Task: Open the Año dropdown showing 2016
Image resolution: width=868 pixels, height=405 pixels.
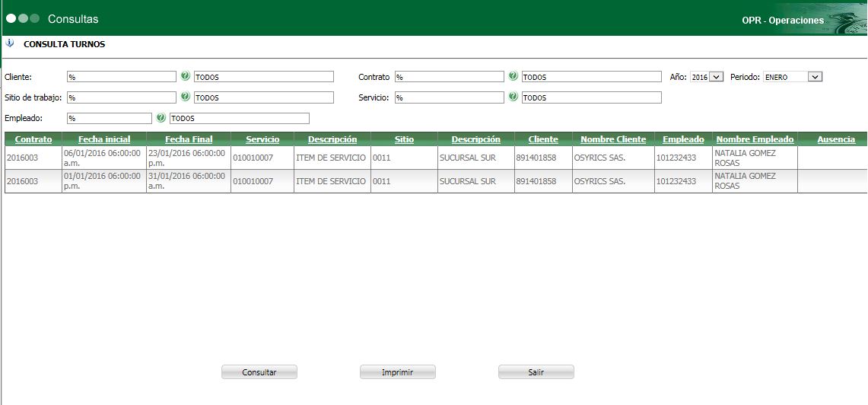Action: [x=707, y=77]
